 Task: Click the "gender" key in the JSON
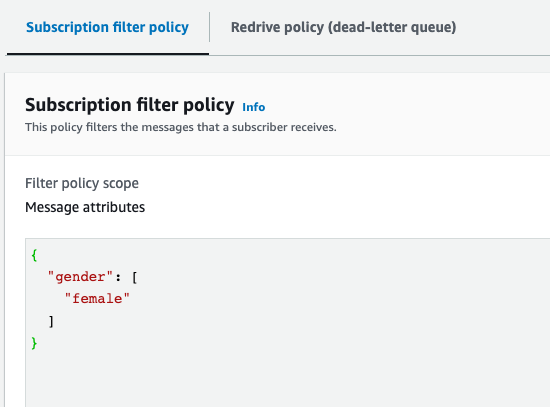point(80,277)
